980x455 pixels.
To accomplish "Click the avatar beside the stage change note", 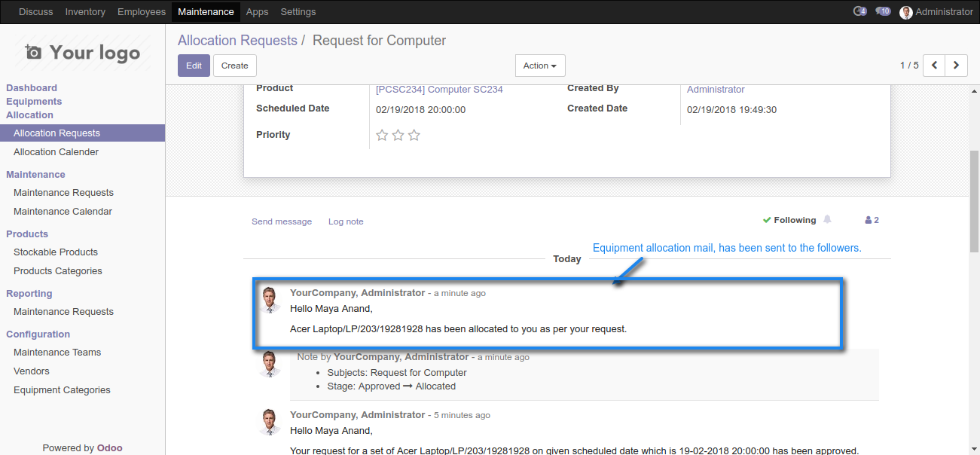I will (x=270, y=364).
